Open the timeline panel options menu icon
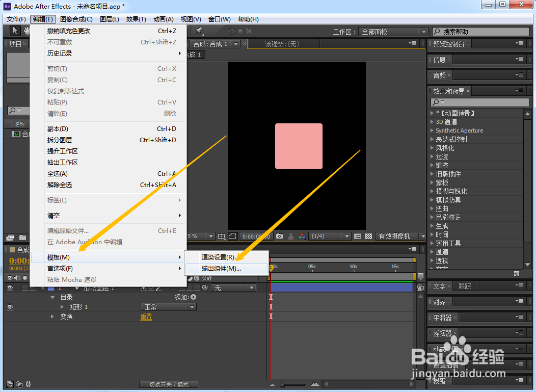The image size is (536, 392). [412, 249]
